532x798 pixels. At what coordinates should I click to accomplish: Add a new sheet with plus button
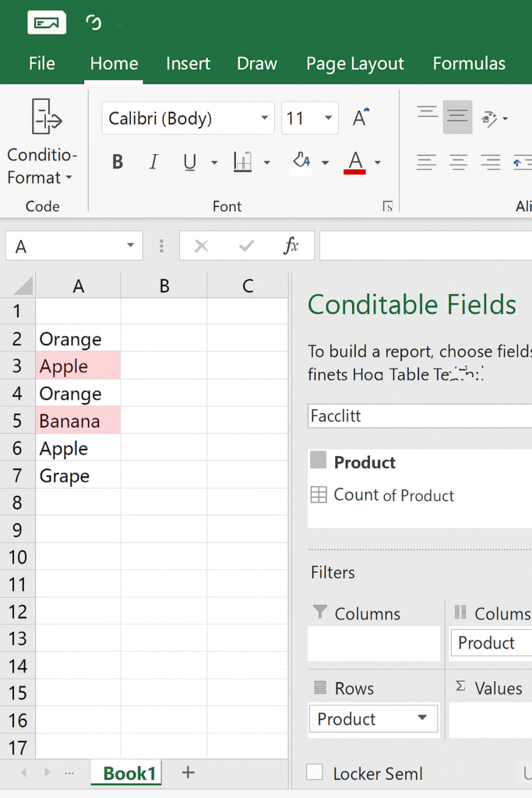(188, 772)
